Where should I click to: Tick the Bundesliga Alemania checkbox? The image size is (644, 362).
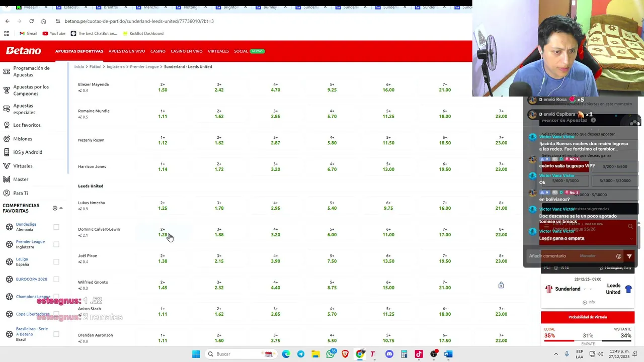56,227
